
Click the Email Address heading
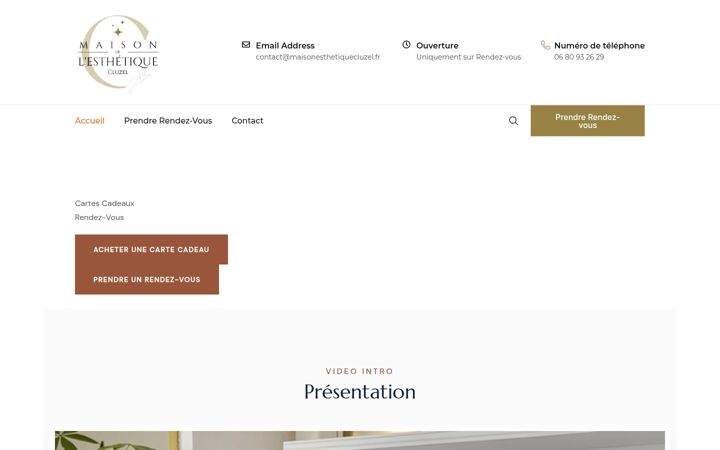(x=285, y=45)
